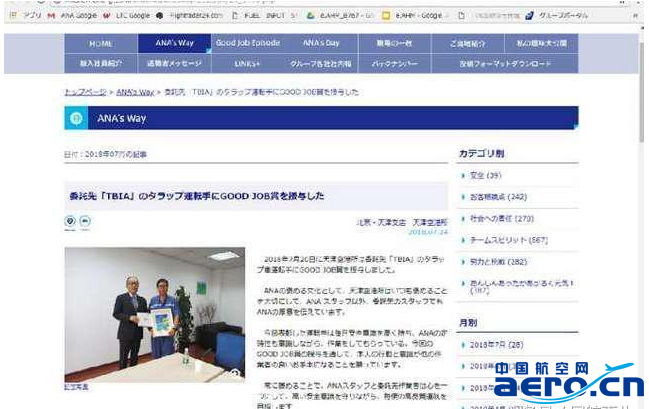Click the round icon left of ANA's Way header

76,118
